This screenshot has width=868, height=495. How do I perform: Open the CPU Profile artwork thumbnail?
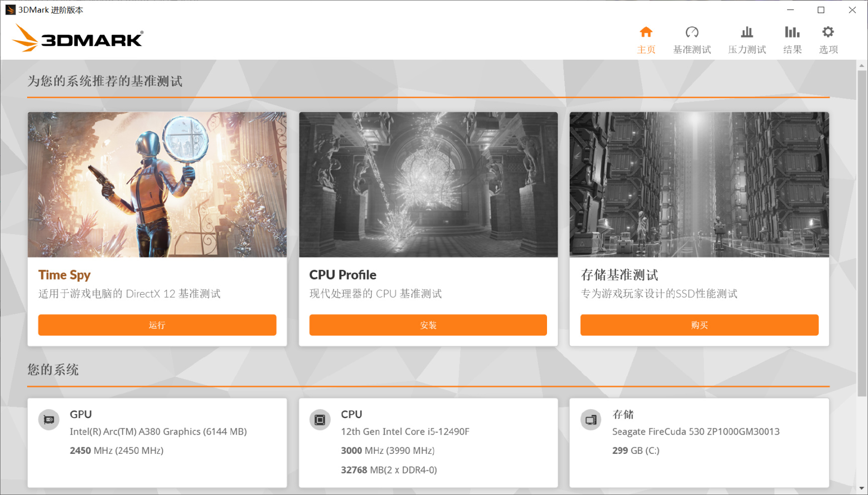coord(428,185)
